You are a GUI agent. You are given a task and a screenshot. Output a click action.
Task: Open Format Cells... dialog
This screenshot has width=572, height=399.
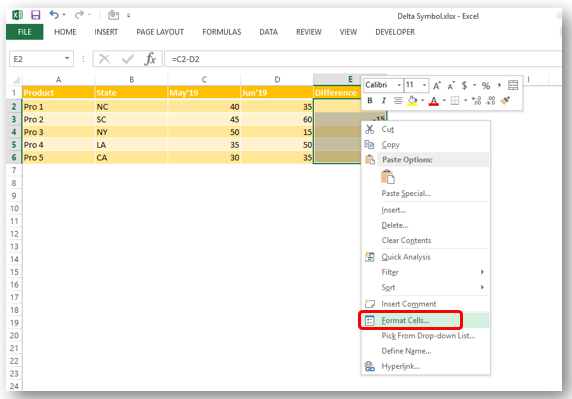tap(425, 320)
